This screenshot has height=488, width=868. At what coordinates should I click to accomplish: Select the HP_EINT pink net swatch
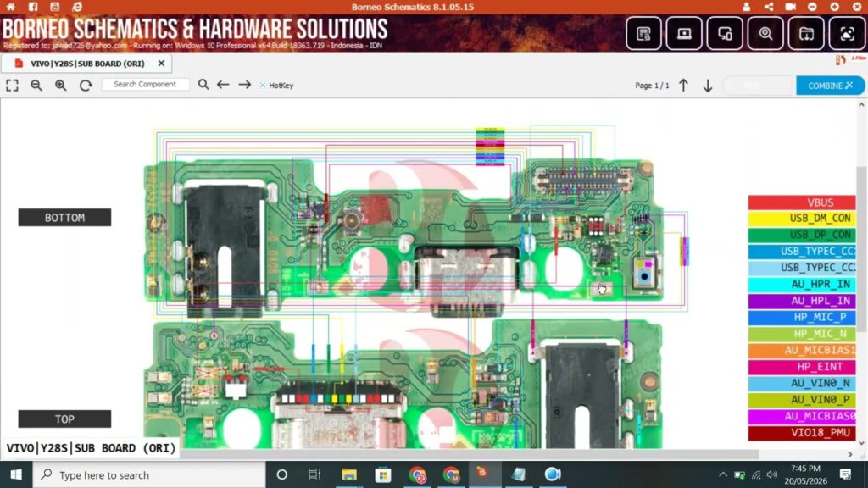coord(802,366)
